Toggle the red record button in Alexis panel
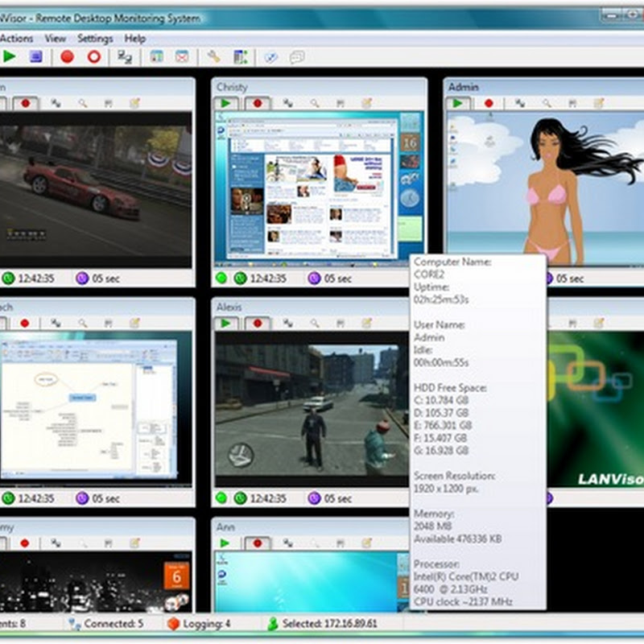The width and height of the screenshot is (644, 644). tap(258, 323)
